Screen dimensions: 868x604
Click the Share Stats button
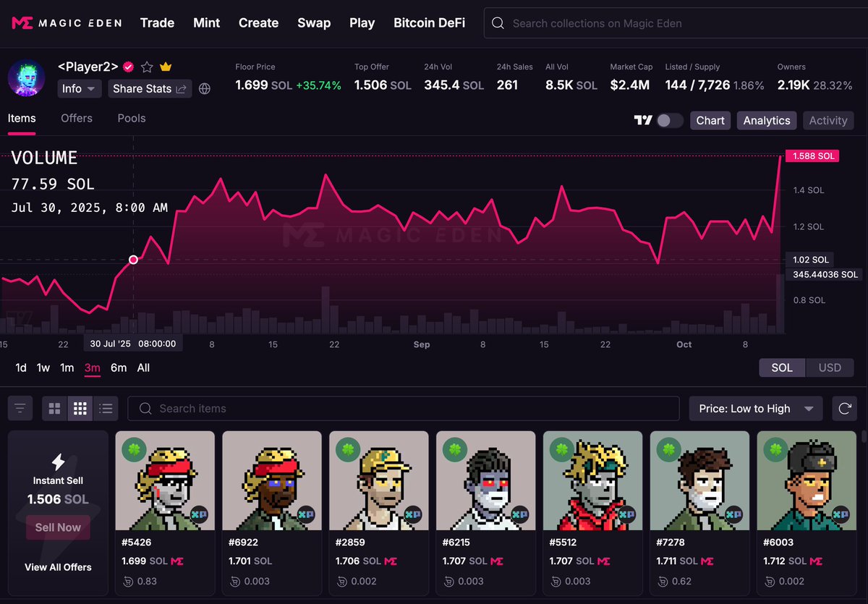(x=150, y=88)
